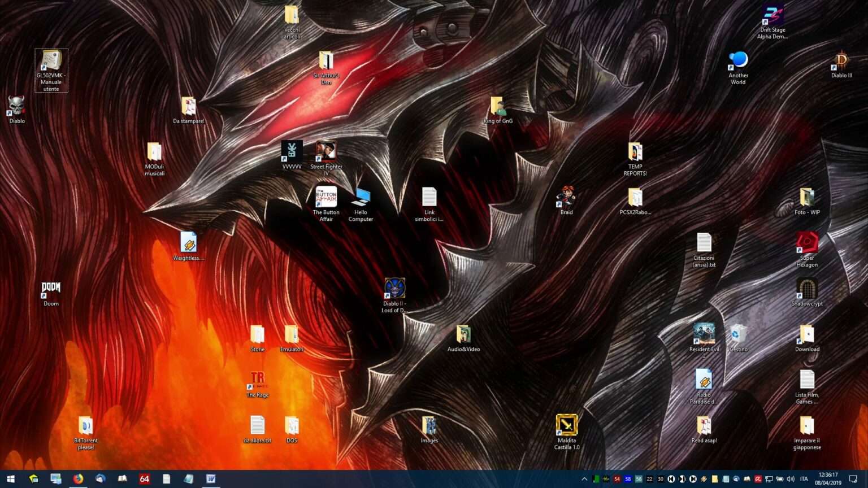Open the Doom shortcut

(x=50, y=288)
